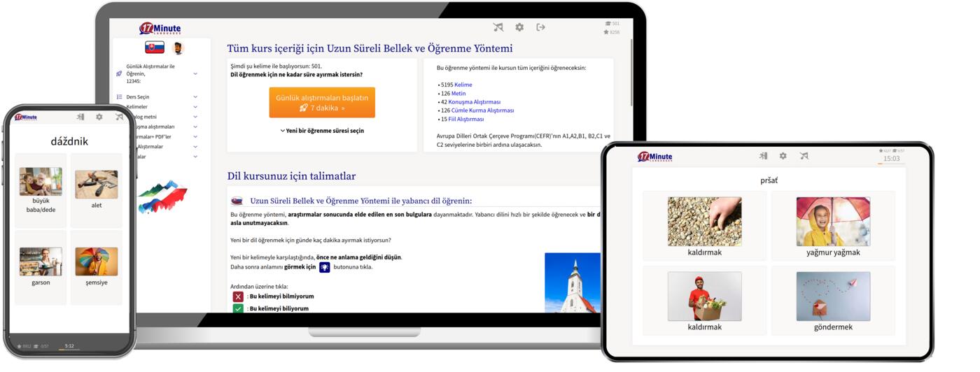Viewport: 980px width, 372px height.
Task: Click the 5:12 timer on the phone
Action: click(69, 345)
